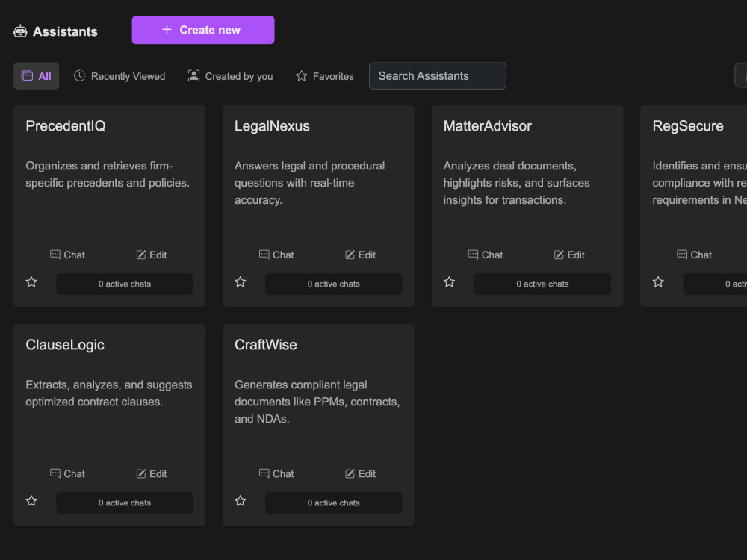Toggle the RegSecure favorite star

click(658, 282)
